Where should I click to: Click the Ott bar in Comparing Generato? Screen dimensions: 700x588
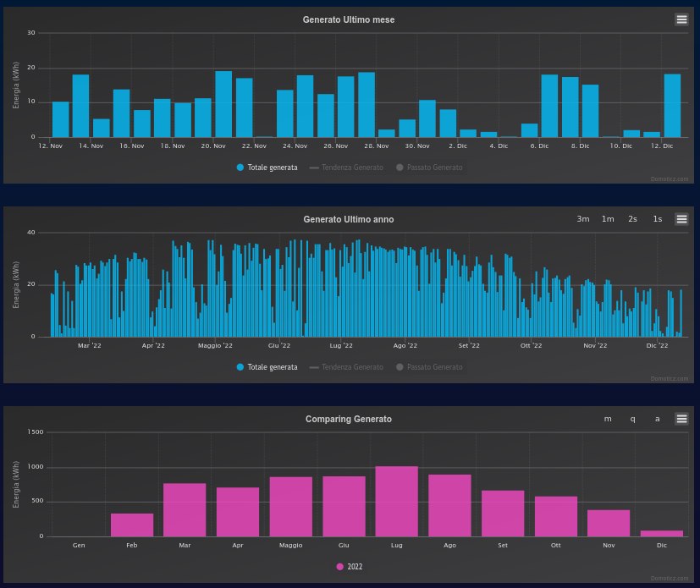[556, 517]
